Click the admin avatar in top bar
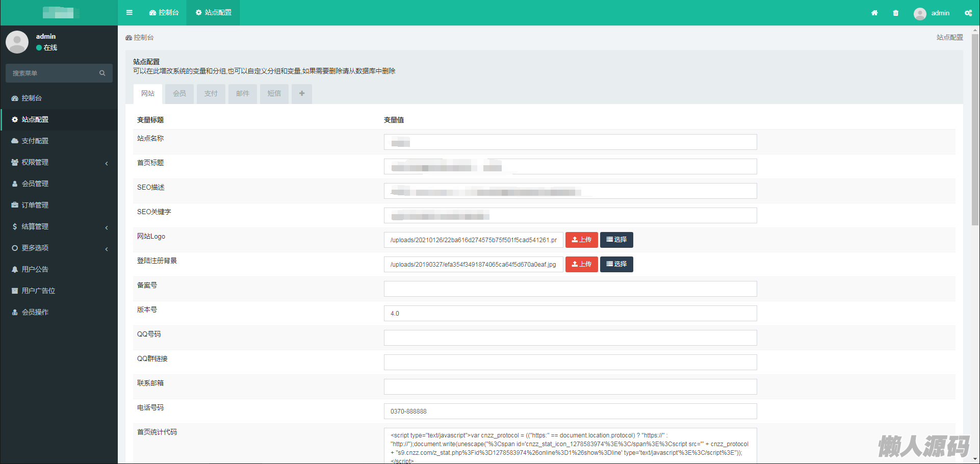Image resolution: width=980 pixels, height=464 pixels. (920, 14)
